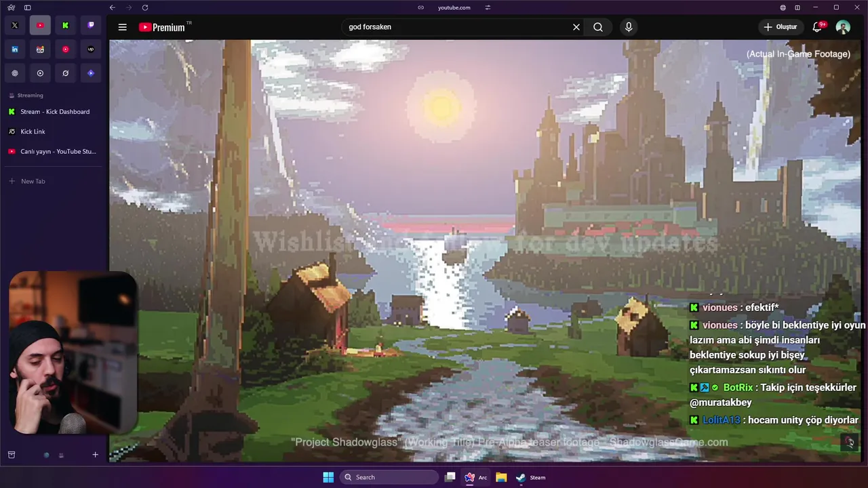Click chat username BotRix
This screenshot has height=488, width=868.
738,388
